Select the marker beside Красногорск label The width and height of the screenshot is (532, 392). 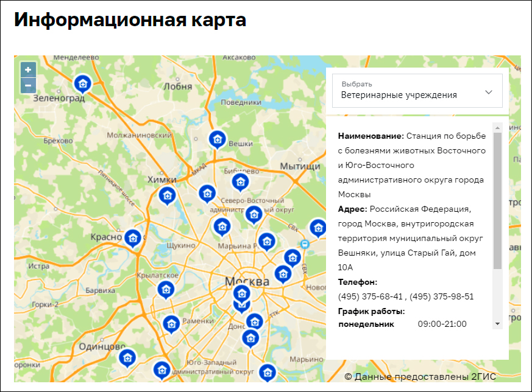pos(133,238)
